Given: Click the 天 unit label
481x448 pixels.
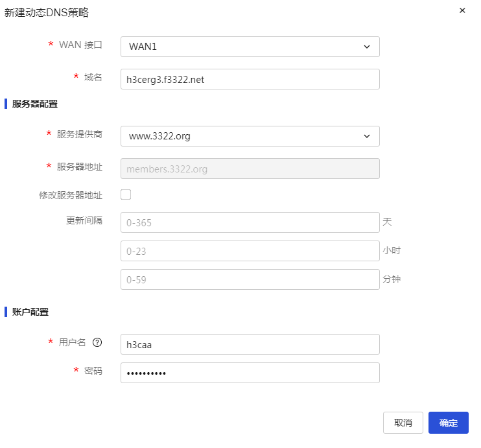Looking at the screenshot, I should (x=387, y=222).
